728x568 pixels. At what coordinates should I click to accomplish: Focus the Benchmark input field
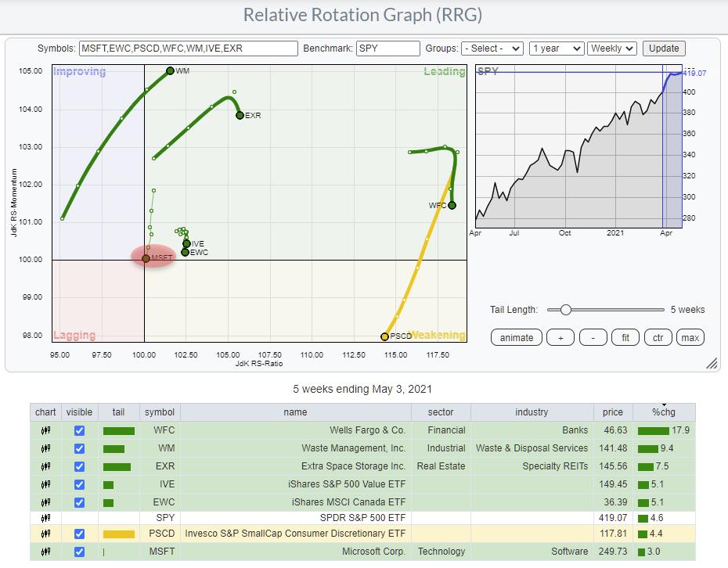coord(387,49)
